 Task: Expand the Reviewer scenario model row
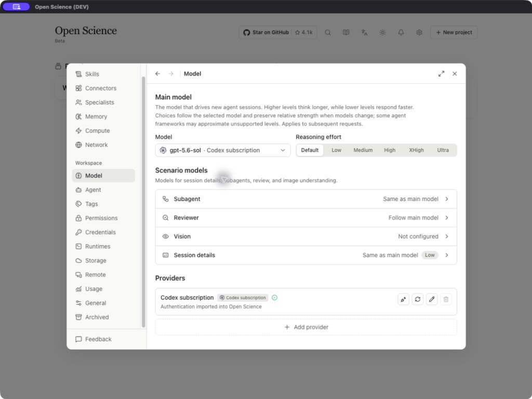tap(306, 218)
